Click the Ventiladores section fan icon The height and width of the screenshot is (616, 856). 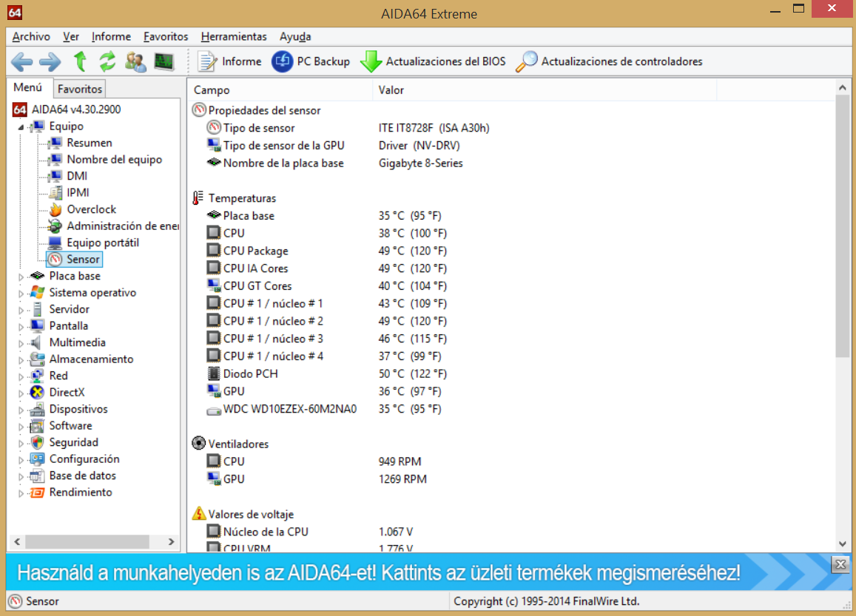point(199,444)
